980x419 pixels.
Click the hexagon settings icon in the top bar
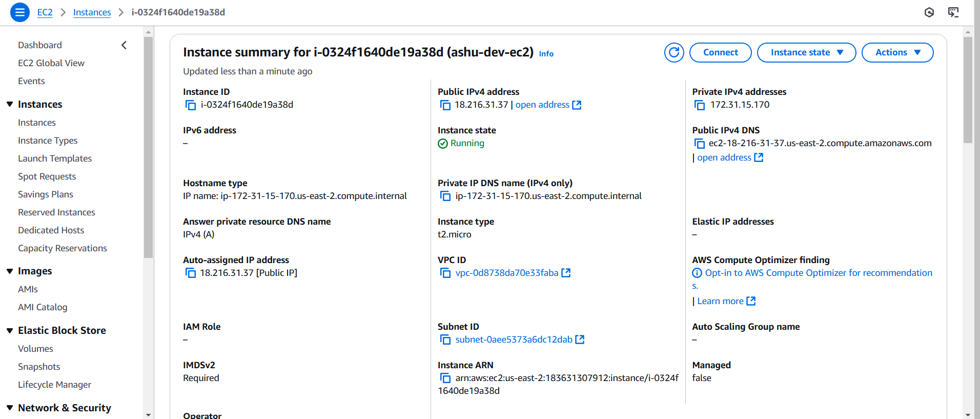929,12
